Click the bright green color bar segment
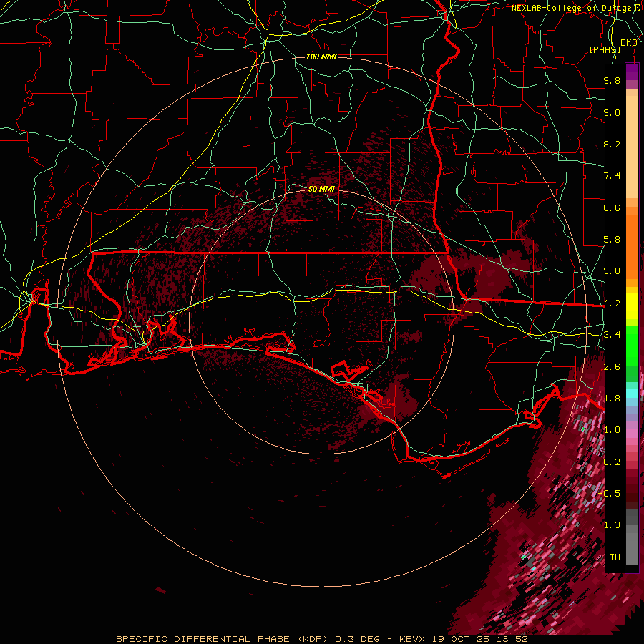644x644 pixels. click(632, 346)
